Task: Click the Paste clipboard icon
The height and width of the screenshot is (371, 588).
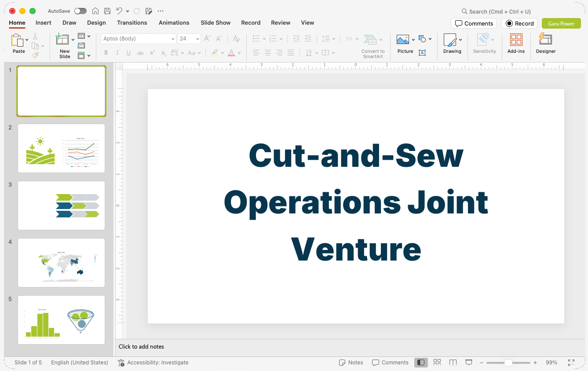Action: tap(18, 40)
